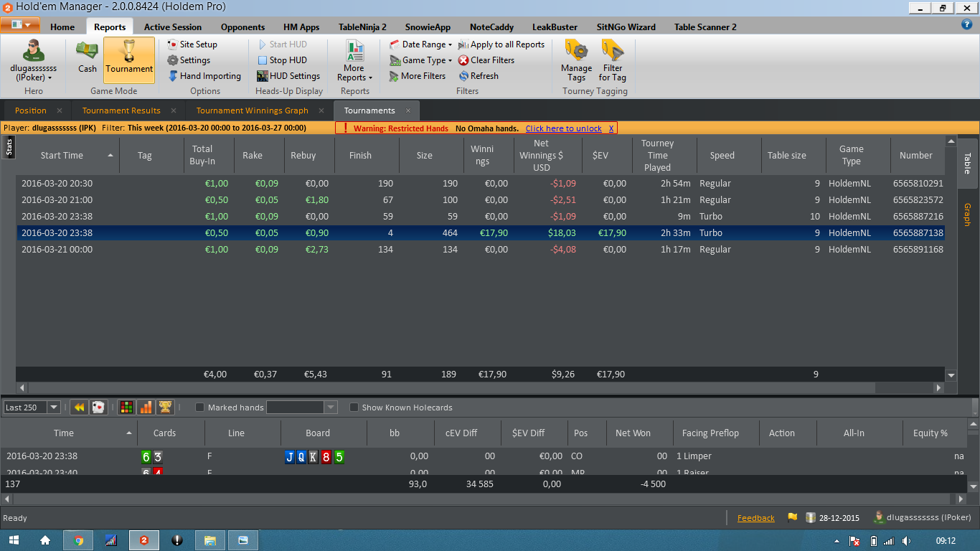Show the orange bar chart view
Image resolution: width=980 pixels, height=551 pixels.
point(146,408)
